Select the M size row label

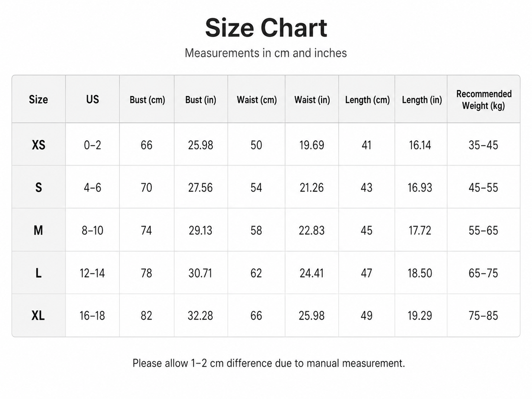tap(38, 231)
